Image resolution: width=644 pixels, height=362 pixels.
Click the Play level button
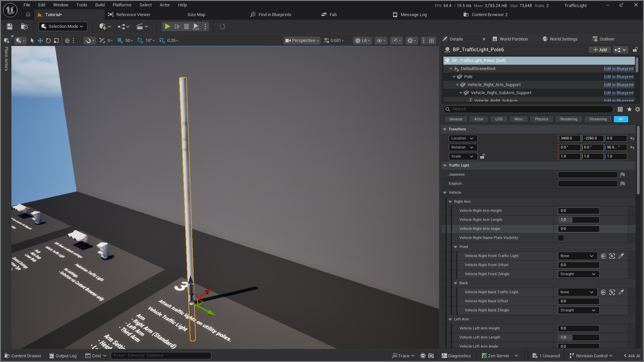coord(167,26)
